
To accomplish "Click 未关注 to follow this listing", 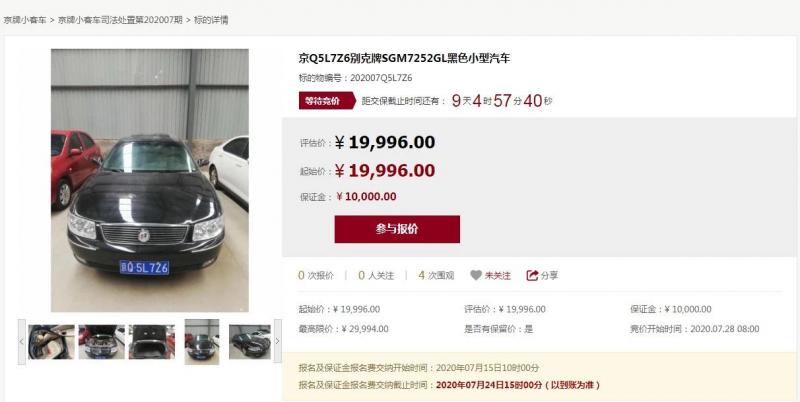I will tap(497, 275).
